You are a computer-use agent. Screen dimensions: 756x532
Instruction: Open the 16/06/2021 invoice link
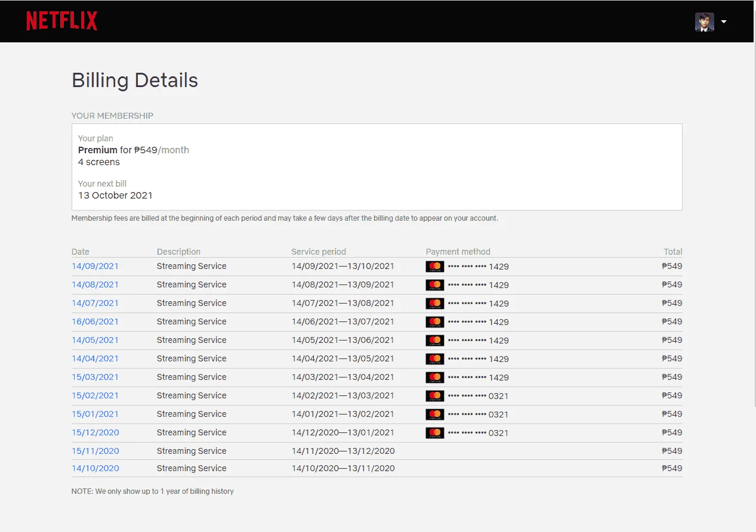point(95,321)
